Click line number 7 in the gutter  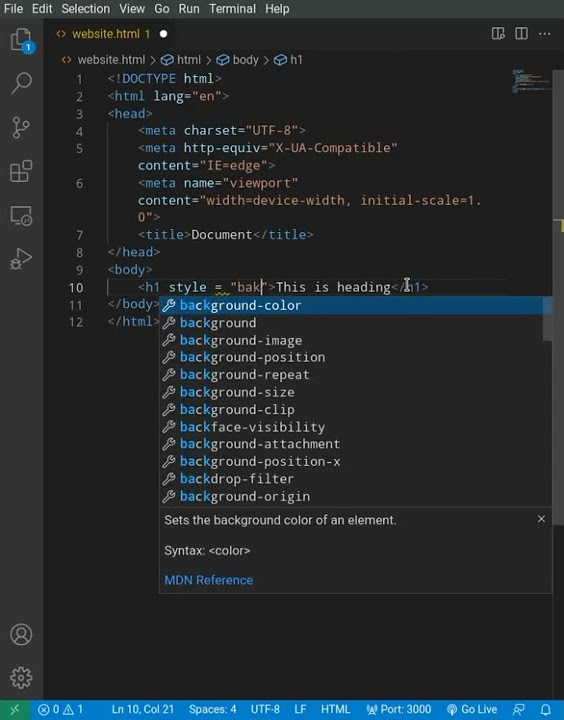pyautogui.click(x=79, y=236)
